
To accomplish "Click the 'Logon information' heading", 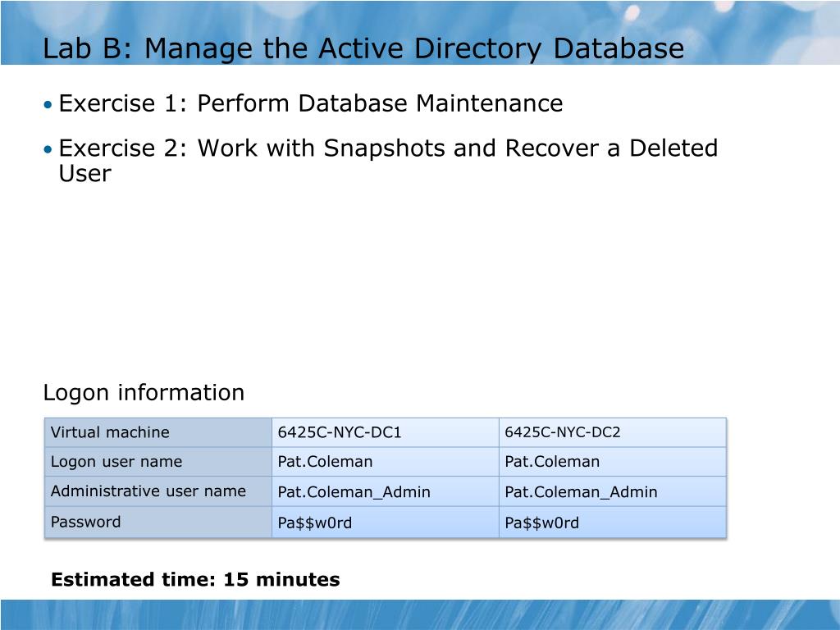I will coord(144,393).
